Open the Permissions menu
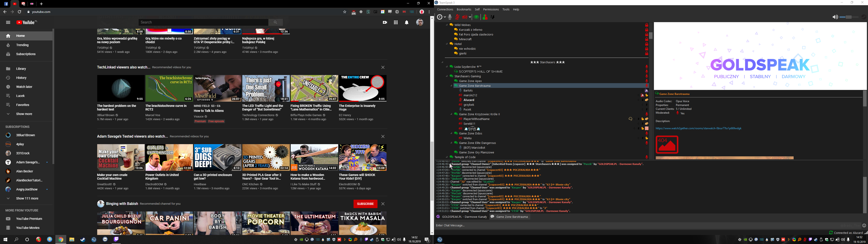The width and height of the screenshot is (868, 244). 491,9
